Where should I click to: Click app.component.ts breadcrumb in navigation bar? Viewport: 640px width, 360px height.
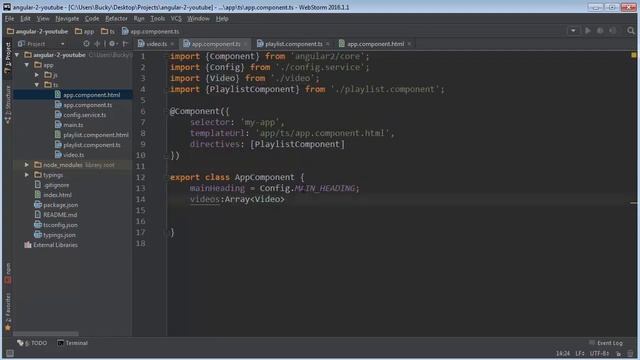[151, 31]
